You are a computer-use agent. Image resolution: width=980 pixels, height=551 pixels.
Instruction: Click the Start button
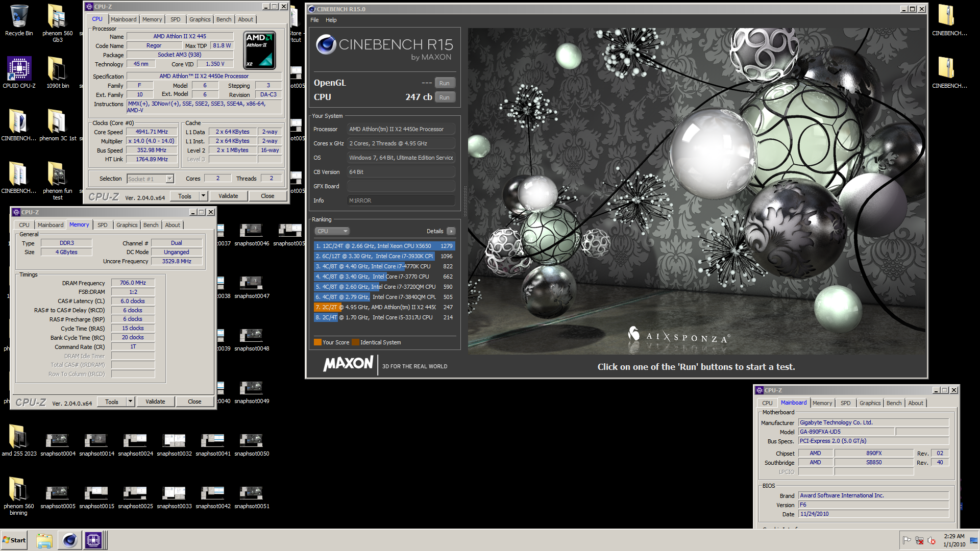pos(14,540)
